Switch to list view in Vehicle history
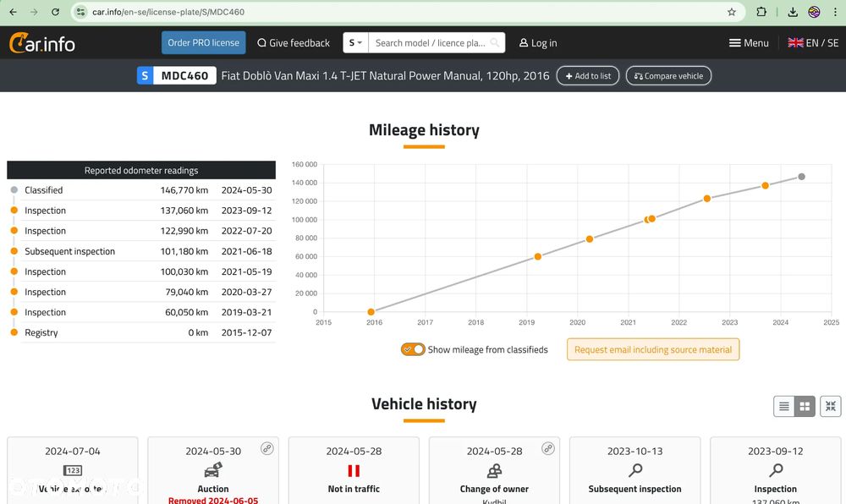846x504 pixels. [784, 406]
